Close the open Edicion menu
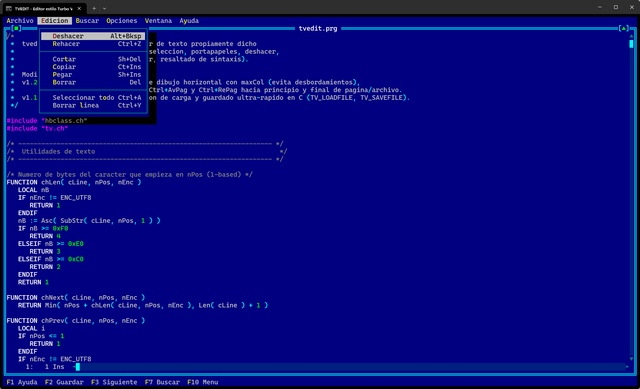 point(54,21)
